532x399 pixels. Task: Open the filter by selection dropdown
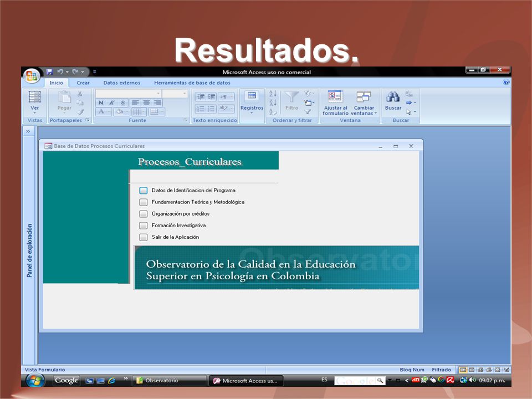(309, 93)
